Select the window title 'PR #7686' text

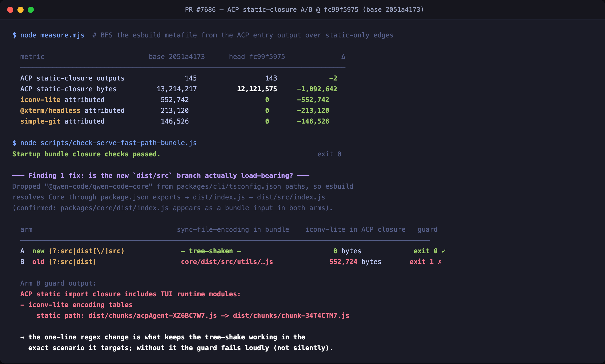(200, 10)
